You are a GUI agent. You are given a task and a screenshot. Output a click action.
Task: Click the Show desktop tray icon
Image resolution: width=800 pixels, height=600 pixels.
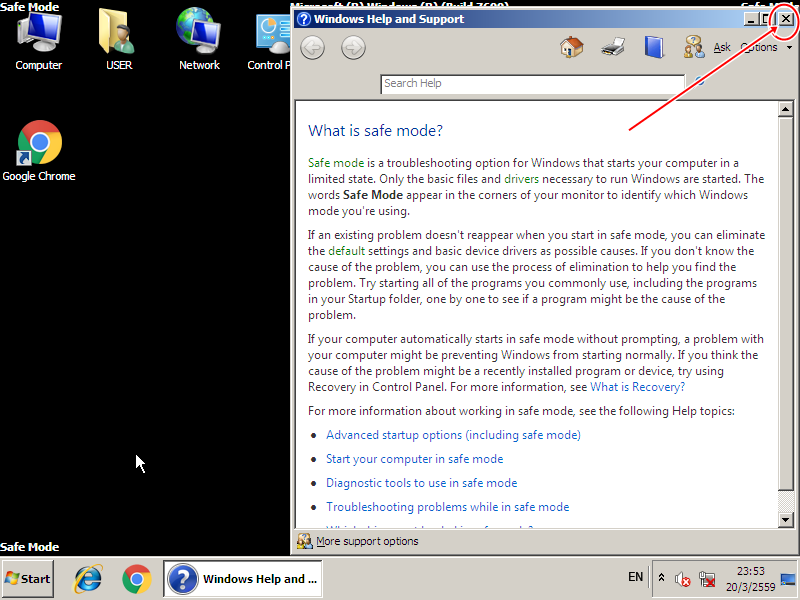click(788, 580)
